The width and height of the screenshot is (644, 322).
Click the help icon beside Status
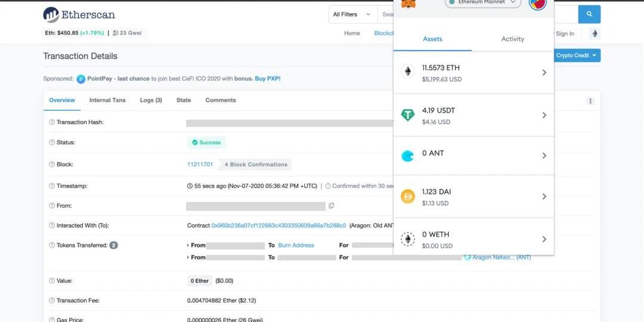point(52,143)
